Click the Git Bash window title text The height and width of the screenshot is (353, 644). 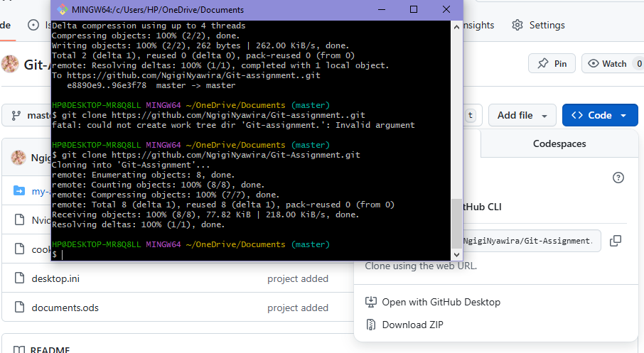pos(158,10)
